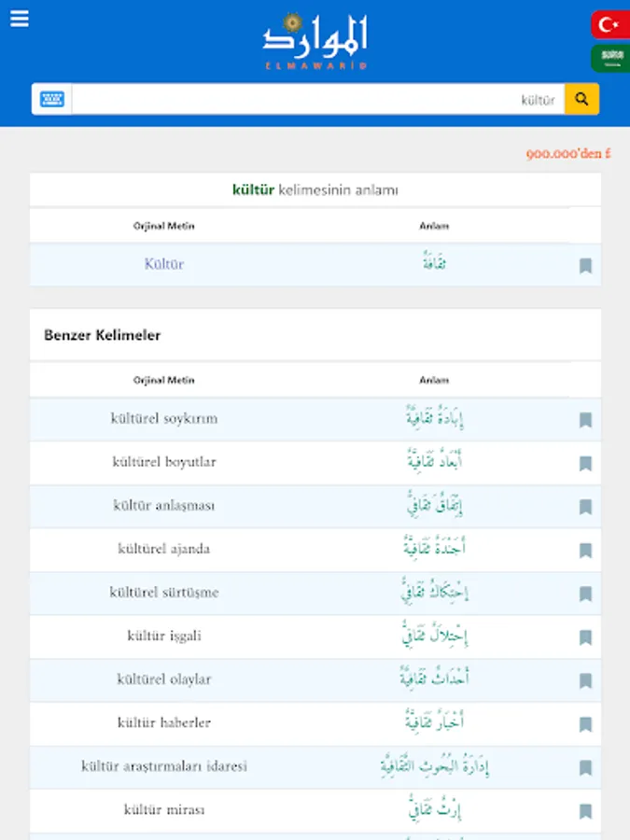The image size is (630, 840).
Task: Select the text kültür haberler
Action: pos(164,722)
